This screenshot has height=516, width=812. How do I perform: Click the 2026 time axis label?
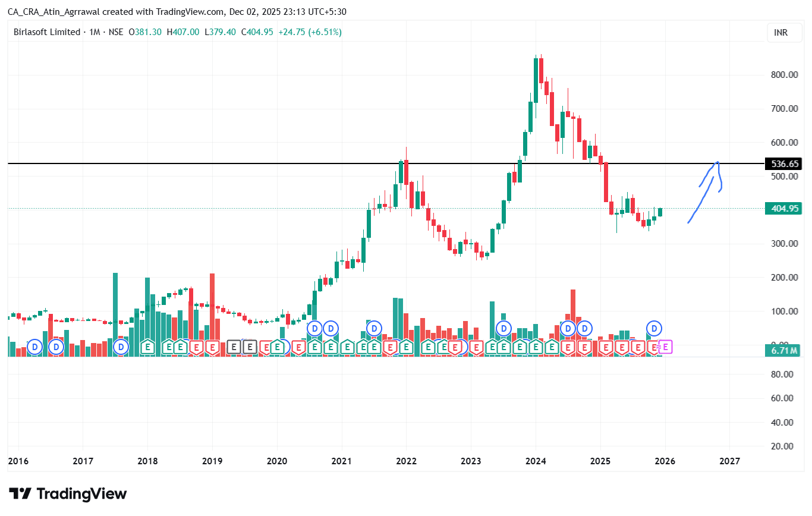pyautogui.click(x=665, y=461)
